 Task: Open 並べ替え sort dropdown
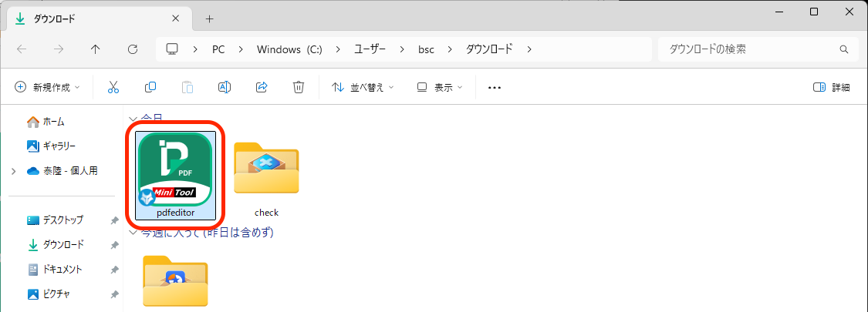tap(363, 87)
